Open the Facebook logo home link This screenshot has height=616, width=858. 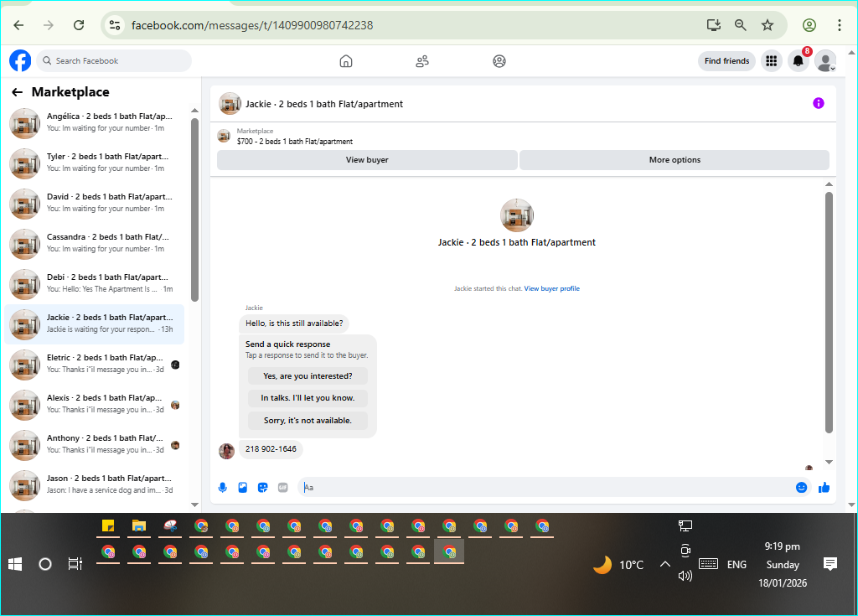pos(20,61)
